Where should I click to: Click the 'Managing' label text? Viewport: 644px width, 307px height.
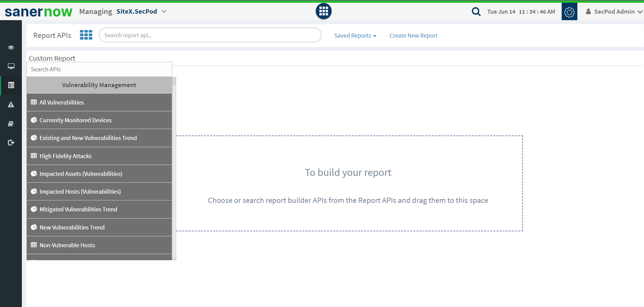click(x=96, y=12)
